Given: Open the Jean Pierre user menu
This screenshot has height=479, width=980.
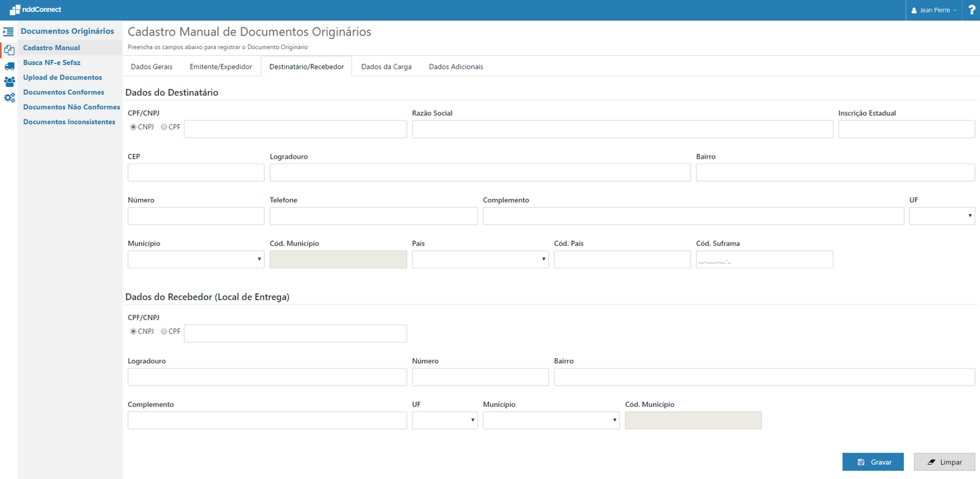Looking at the screenshot, I should coord(934,10).
